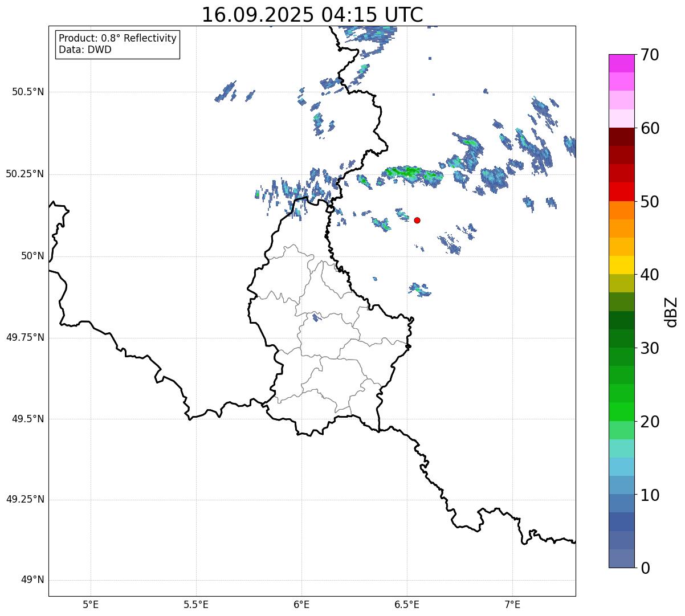
Task: Click the 50.5°N latitude label
Action: (x=27, y=92)
